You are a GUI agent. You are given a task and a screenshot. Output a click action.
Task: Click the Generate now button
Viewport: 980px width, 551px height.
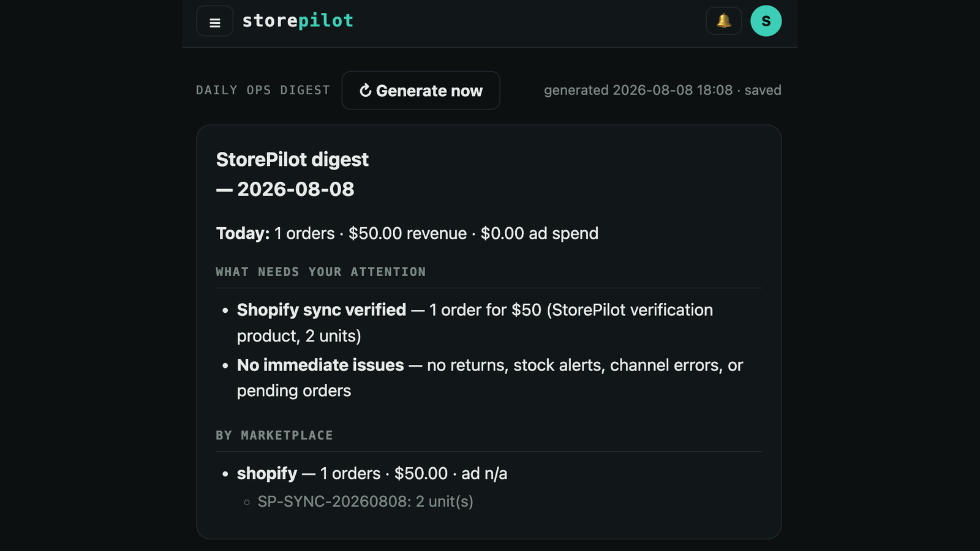(421, 91)
